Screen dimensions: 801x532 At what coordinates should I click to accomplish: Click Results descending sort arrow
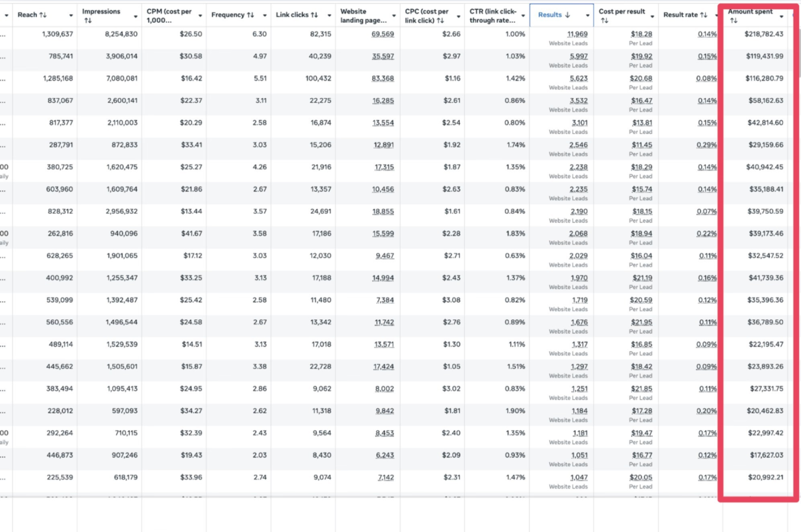567,15
